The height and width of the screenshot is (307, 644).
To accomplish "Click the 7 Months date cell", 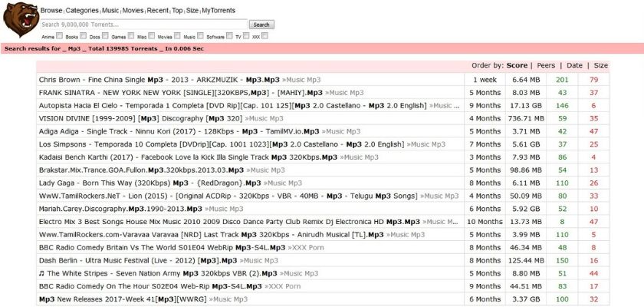I will (485, 144).
